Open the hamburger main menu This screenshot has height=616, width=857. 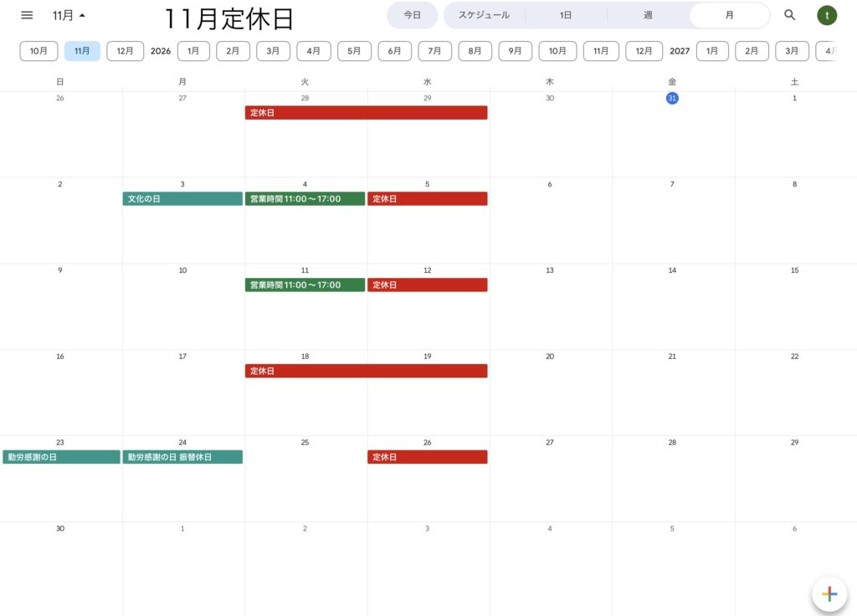coord(27,15)
